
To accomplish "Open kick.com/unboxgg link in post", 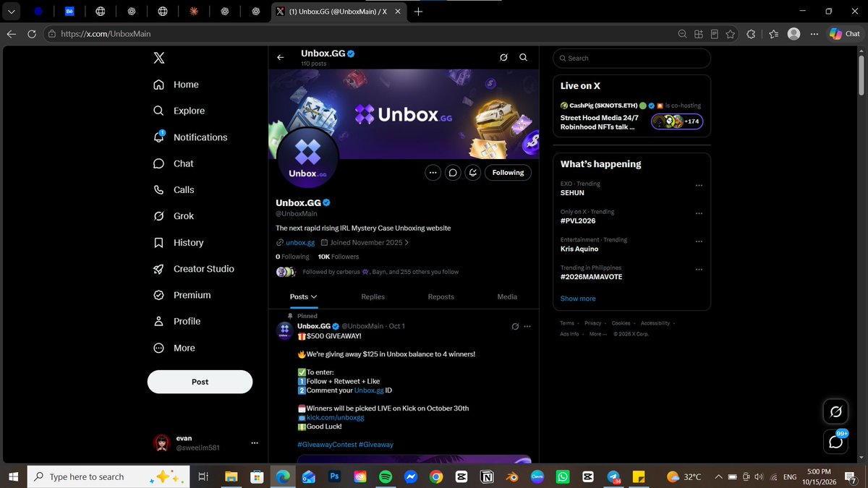I will 336,418.
